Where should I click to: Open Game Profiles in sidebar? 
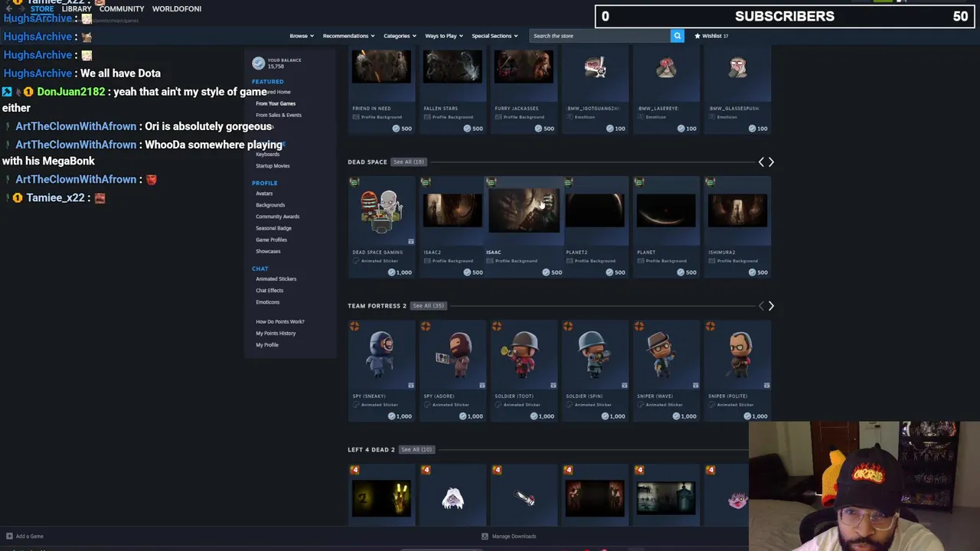click(x=271, y=240)
